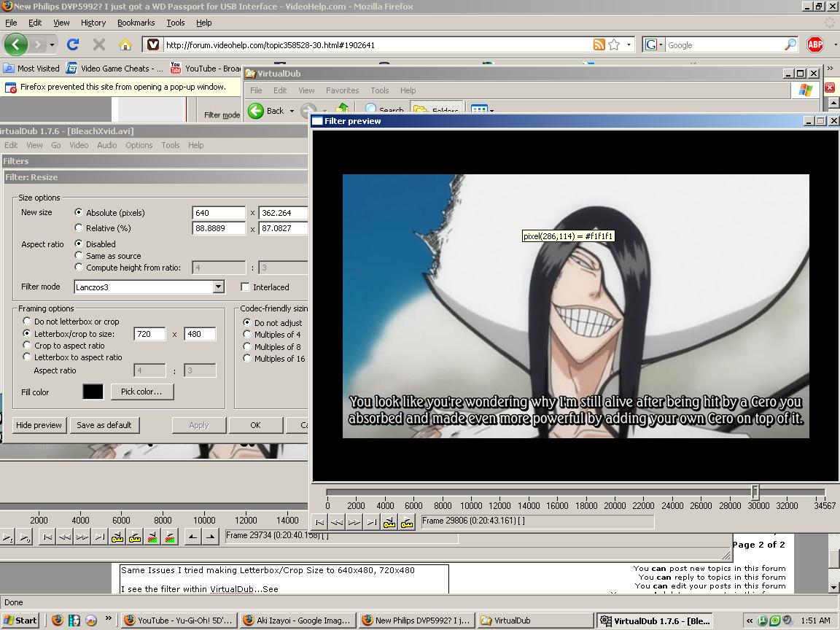Jump to end in Filter preview controls
The height and width of the screenshot is (630, 840).
pos(372,522)
